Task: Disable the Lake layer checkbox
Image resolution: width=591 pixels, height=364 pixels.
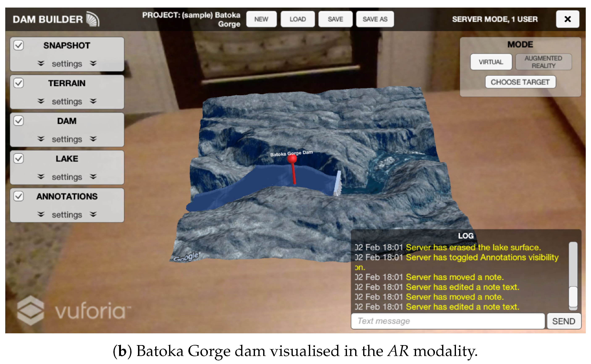Action: point(18,159)
